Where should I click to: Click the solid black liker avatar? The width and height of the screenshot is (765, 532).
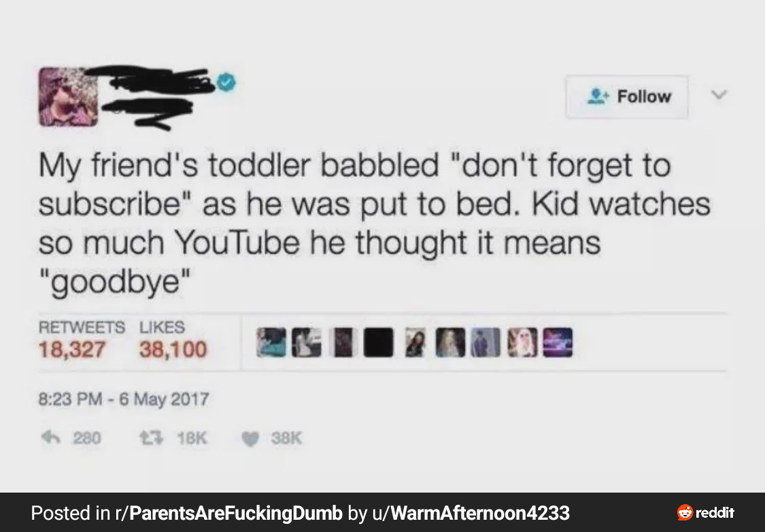tap(379, 342)
